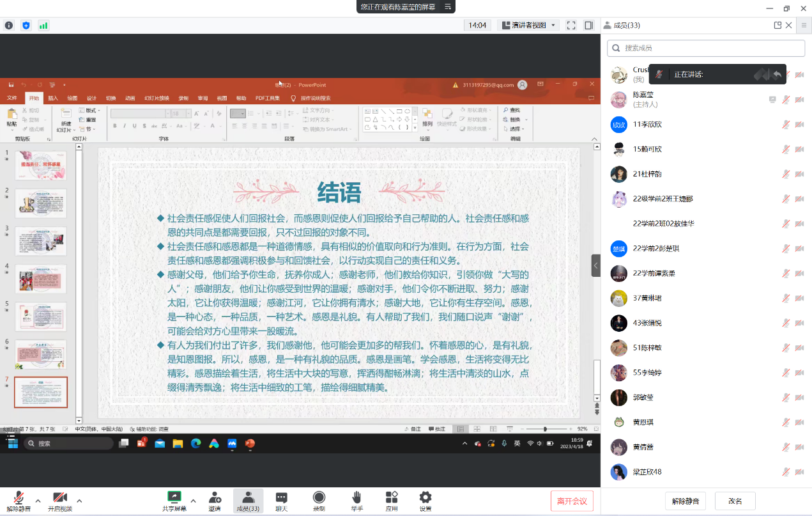Open the 应用 apps icon
Screen dimensions: 812x516
[392, 498]
